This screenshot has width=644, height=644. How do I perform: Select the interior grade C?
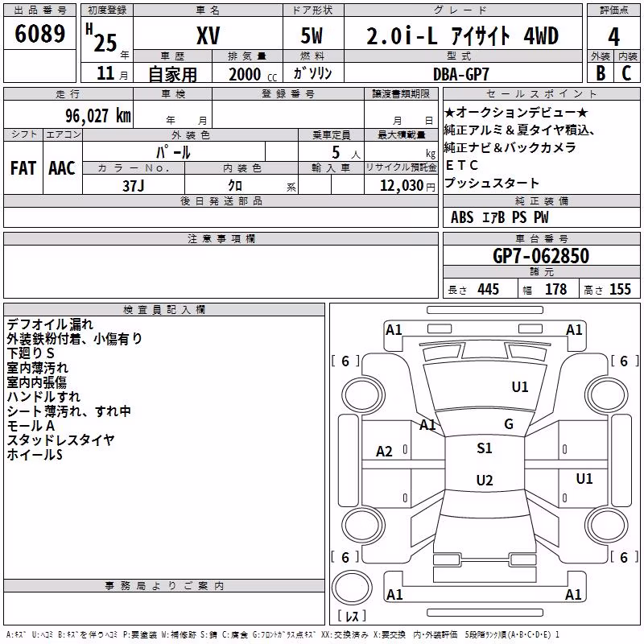627,73
